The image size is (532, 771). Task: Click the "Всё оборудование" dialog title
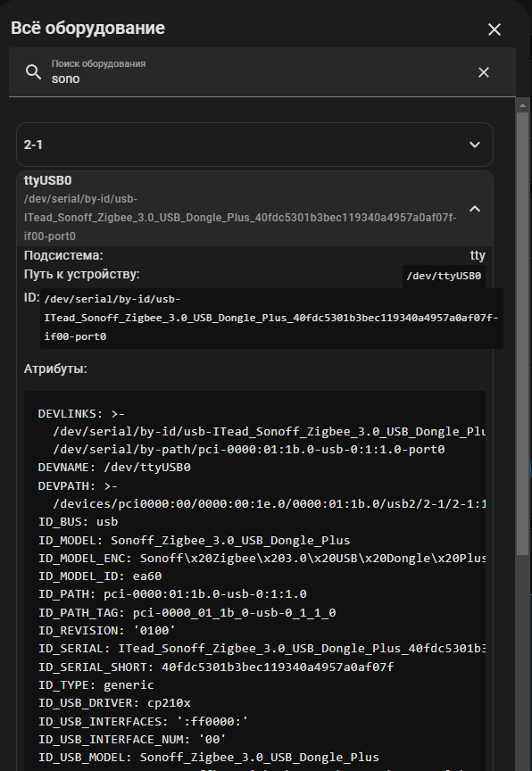pyautogui.click(x=87, y=28)
